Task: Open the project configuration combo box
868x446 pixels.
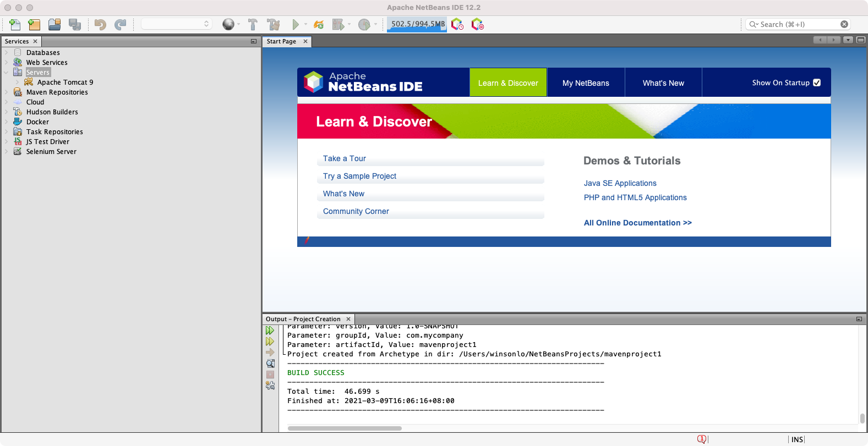Action: coord(177,24)
